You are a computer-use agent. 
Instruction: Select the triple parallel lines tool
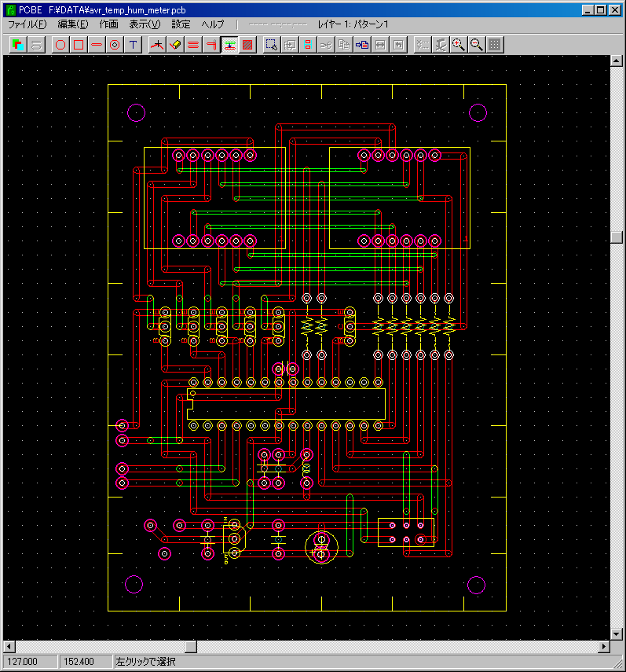pos(193,45)
